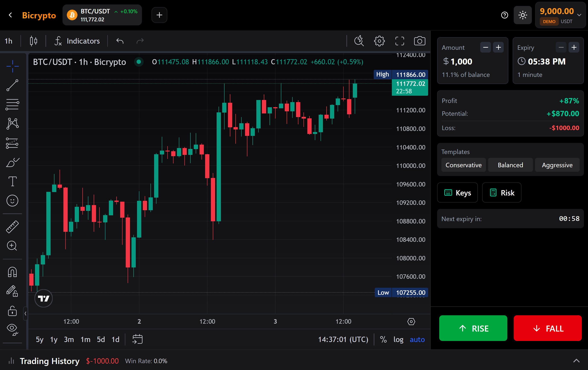The image size is (588, 370).
Task: Enable the Magnet snapping mode
Action: click(12, 272)
